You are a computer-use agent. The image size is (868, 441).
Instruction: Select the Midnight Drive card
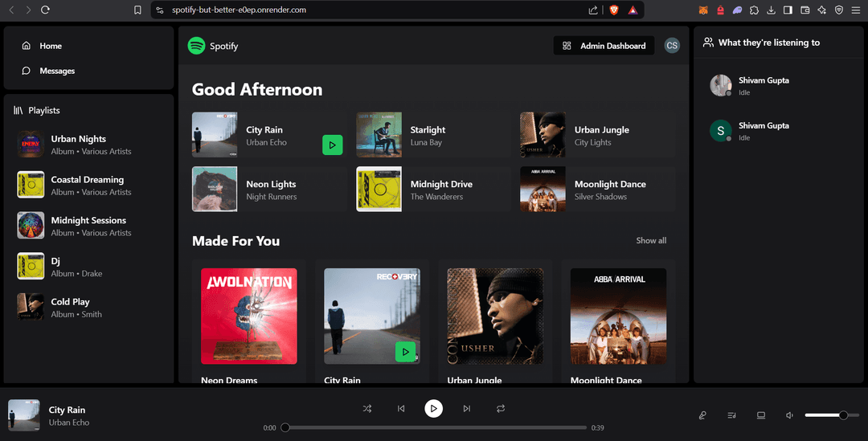click(433, 190)
